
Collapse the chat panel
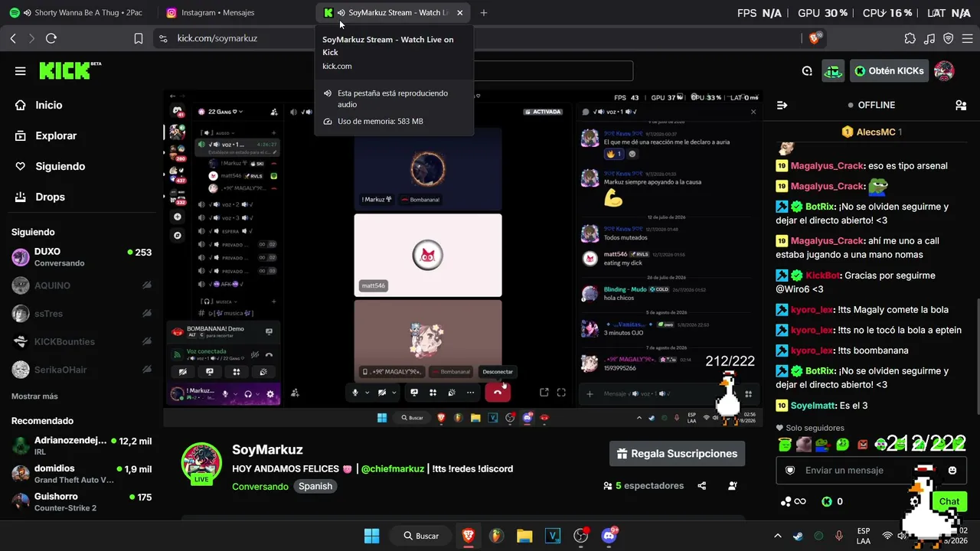pos(782,105)
